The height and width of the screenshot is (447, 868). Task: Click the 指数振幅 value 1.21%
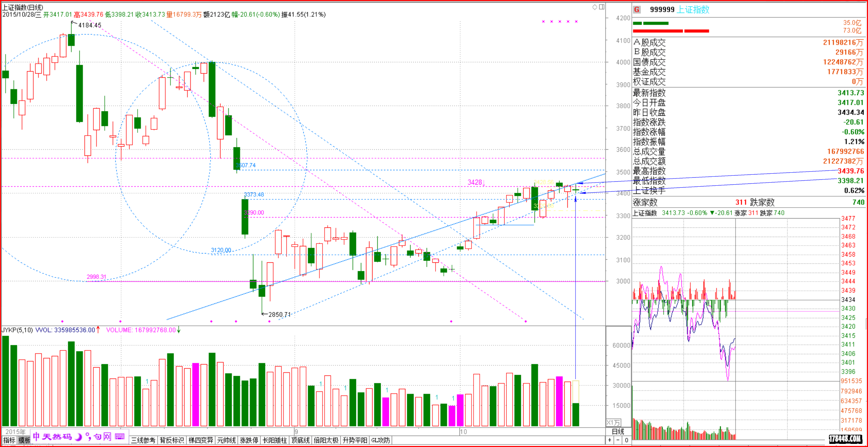pos(854,142)
